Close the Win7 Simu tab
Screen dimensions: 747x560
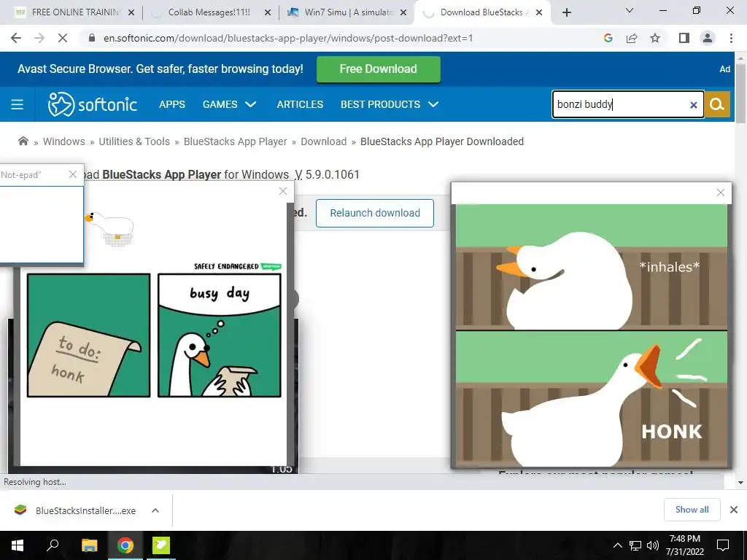click(403, 12)
